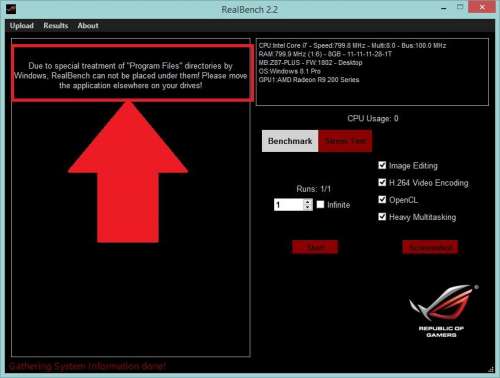Switch to the Stress Test tab

click(345, 141)
